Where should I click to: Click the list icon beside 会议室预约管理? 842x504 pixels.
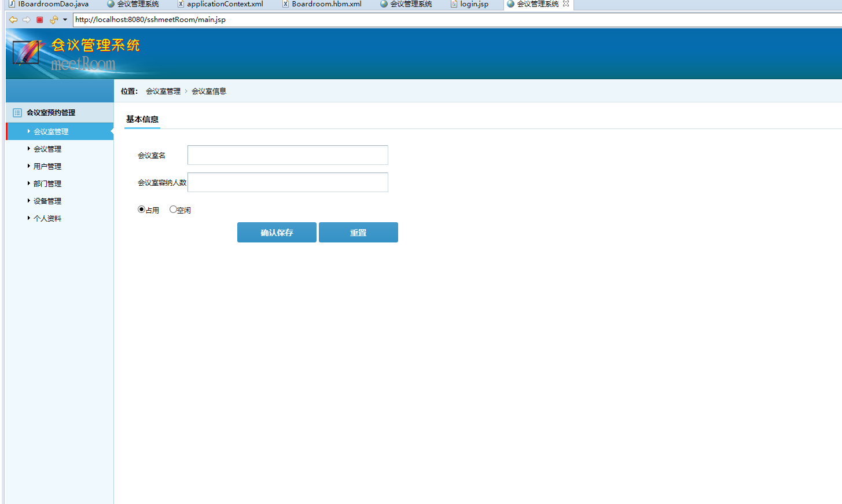[x=17, y=113]
